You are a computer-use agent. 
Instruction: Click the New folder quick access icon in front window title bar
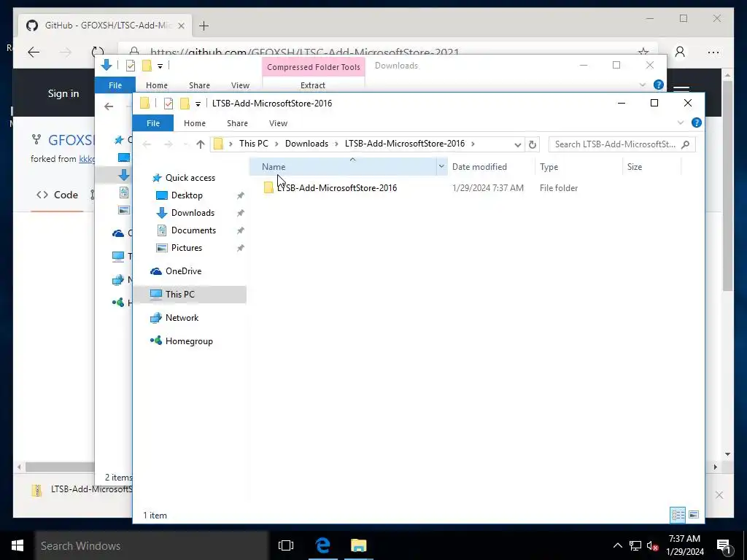click(185, 104)
